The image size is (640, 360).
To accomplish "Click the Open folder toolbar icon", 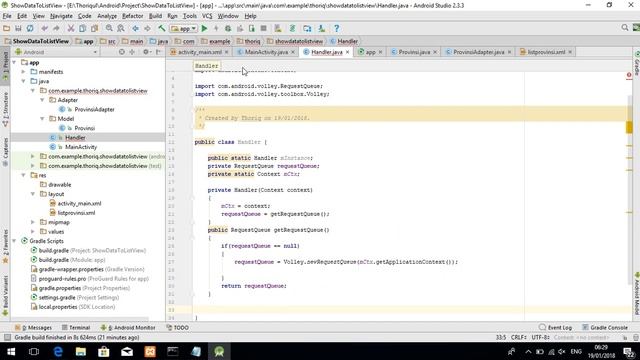I will click(x=6, y=28).
